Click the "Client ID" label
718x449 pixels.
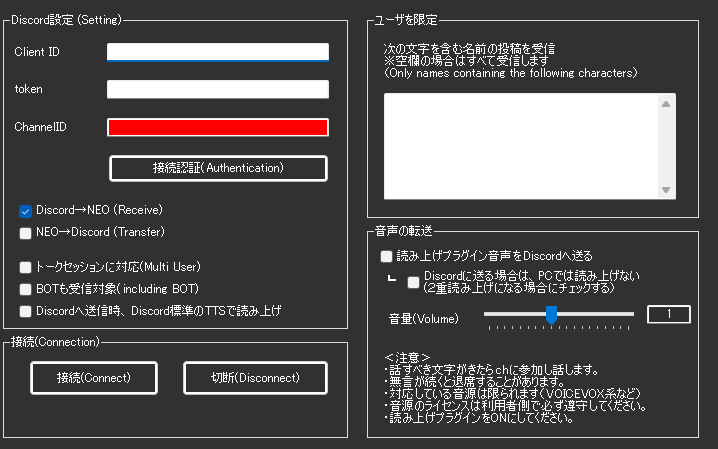pos(37,52)
